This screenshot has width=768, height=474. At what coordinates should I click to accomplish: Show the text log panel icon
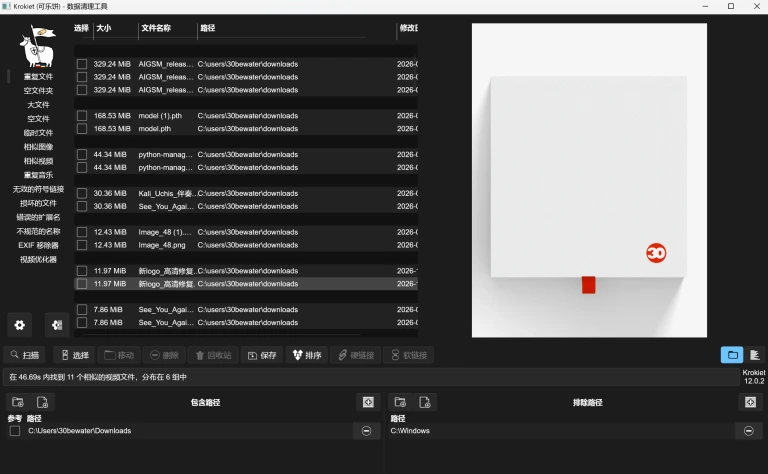coord(755,355)
